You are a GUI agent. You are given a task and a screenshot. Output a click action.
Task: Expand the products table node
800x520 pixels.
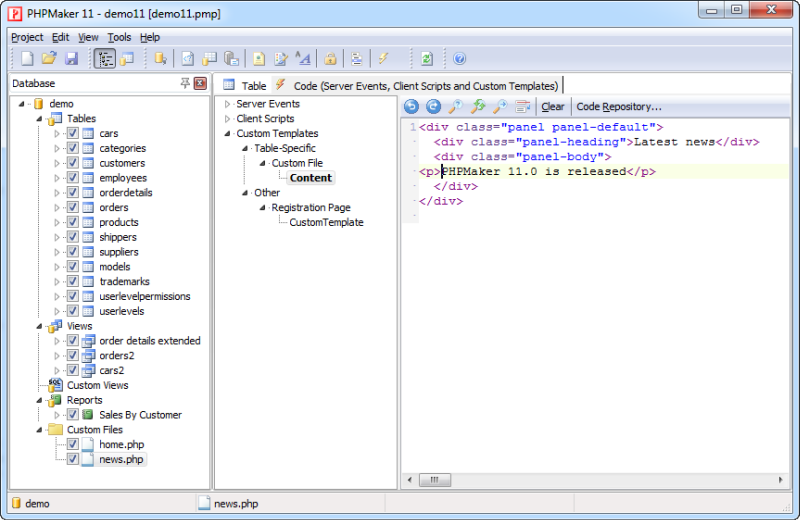click(x=57, y=222)
